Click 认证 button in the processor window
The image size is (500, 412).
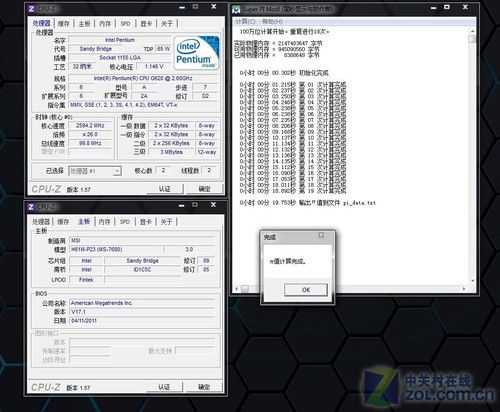pos(165,189)
